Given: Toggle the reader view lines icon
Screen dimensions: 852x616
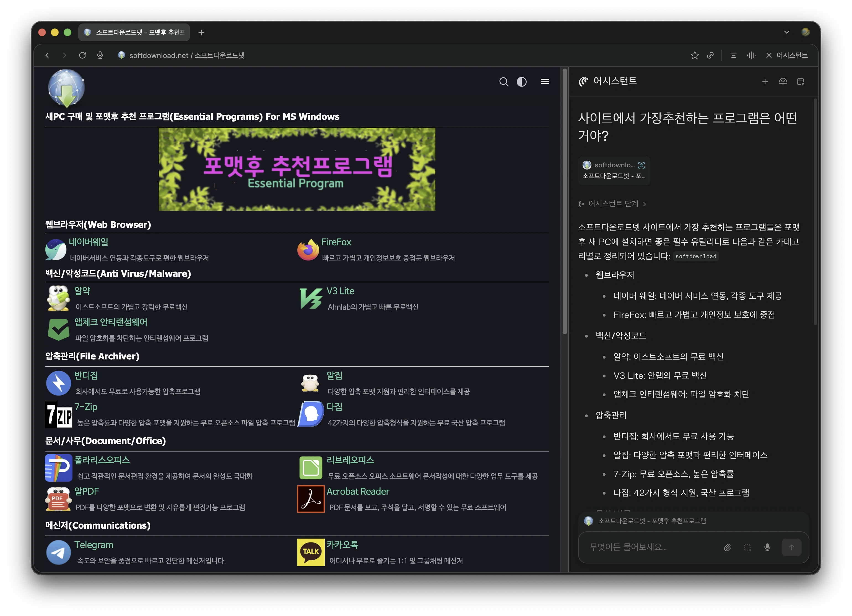Looking at the screenshot, I should (x=733, y=56).
